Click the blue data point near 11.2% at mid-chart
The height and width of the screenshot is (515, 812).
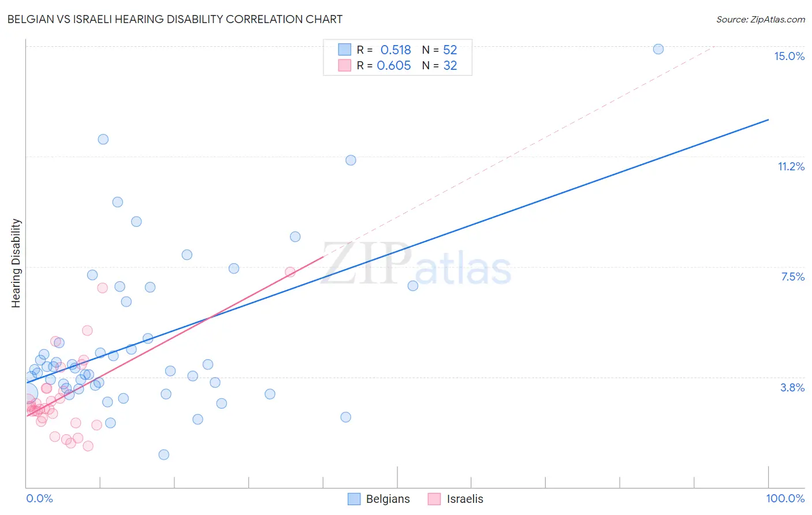tap(351, 160)
